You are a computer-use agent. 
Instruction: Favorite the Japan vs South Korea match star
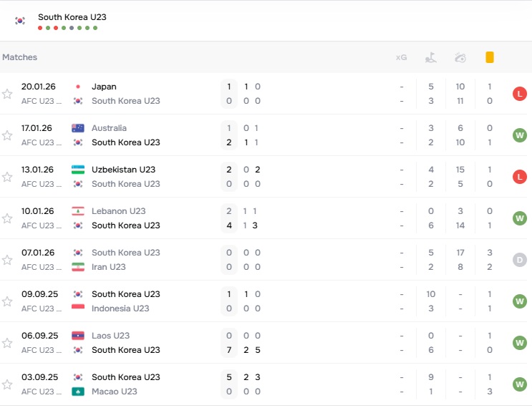[x=7, y=94]
